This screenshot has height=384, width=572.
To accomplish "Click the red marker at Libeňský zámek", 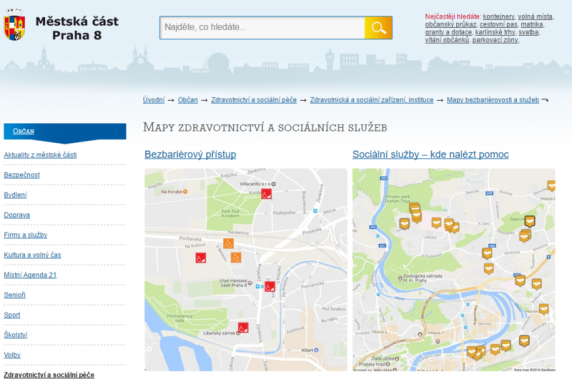I will (243, 327).
